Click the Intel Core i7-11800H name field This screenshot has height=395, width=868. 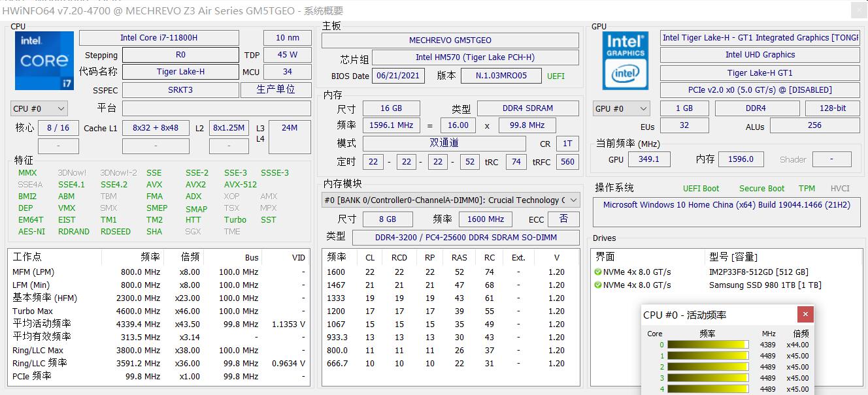(159, 38)
